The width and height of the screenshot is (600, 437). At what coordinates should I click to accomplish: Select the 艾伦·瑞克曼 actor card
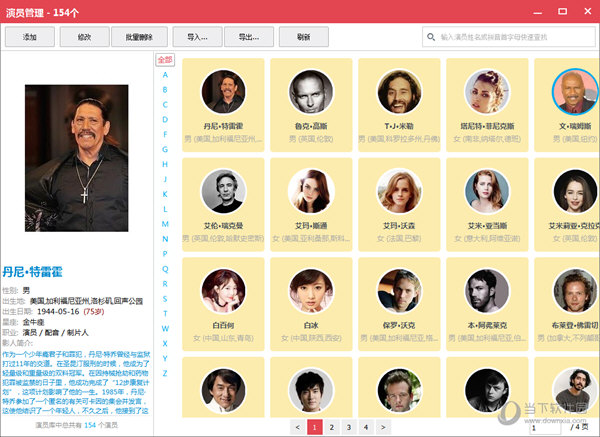[x=223, y=205]
